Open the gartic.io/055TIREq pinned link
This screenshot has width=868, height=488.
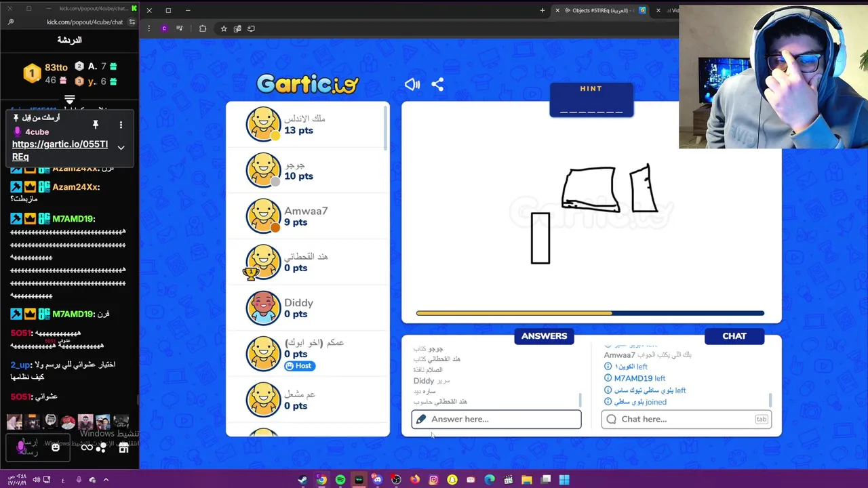coord(60,150)
